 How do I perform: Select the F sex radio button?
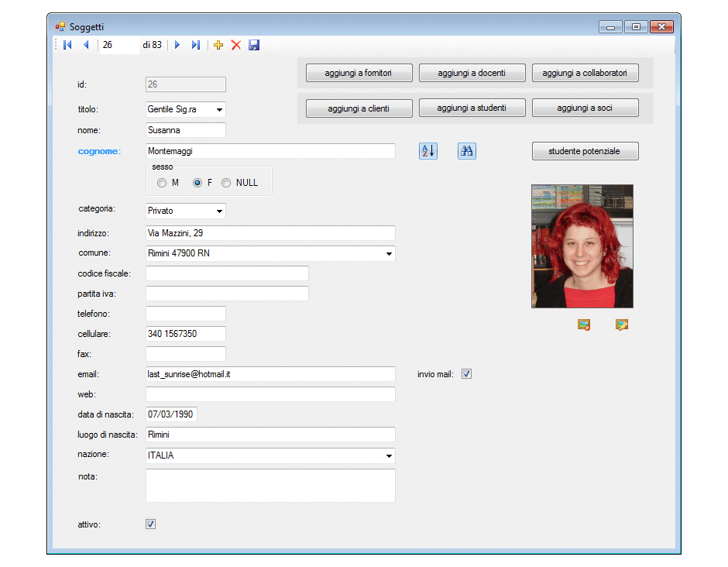tap(197, 183)
